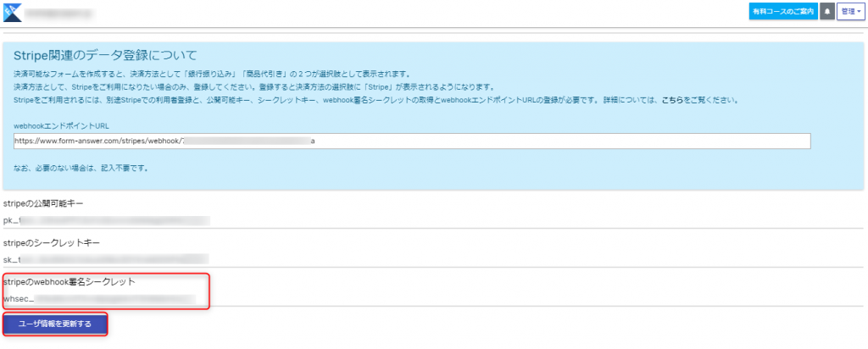This screenshot has height=349, width=868.
Task: Click the stripeのシークレットキー label
Action: pyautogui.click(x=52, y=243)
